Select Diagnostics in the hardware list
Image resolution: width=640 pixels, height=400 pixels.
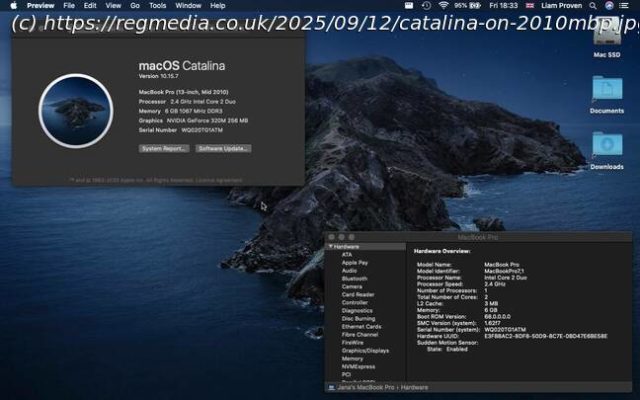(x=357, y=311)
